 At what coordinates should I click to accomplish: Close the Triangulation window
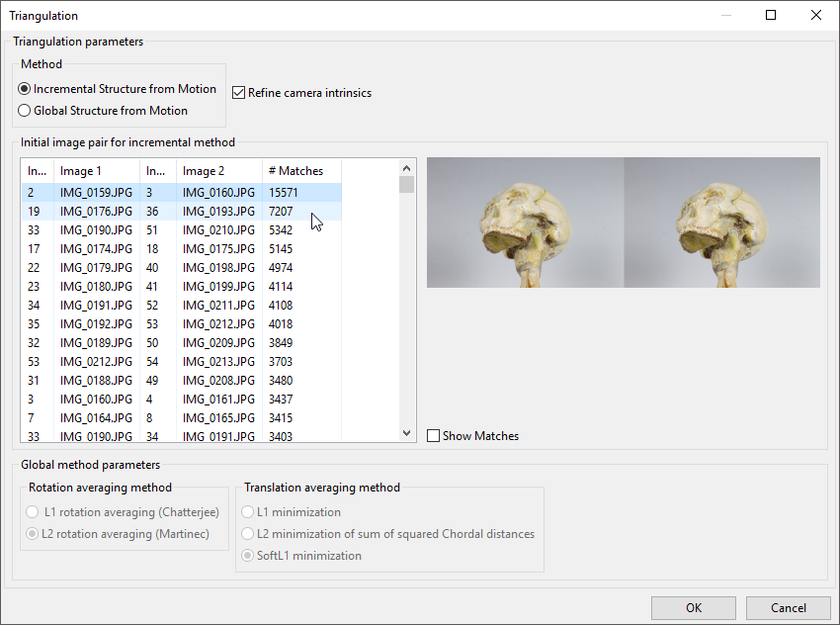pyautogui.click(x=815, y=15)
